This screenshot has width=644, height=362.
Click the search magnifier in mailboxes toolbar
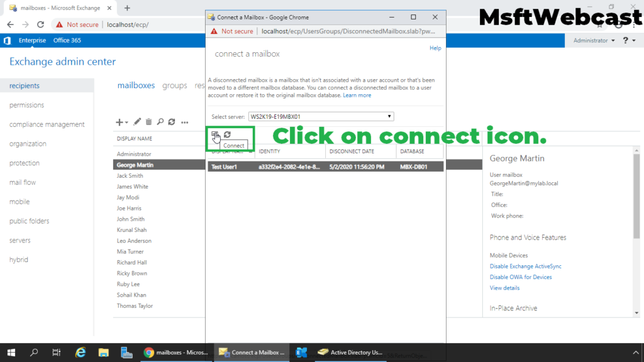point(160,122)
